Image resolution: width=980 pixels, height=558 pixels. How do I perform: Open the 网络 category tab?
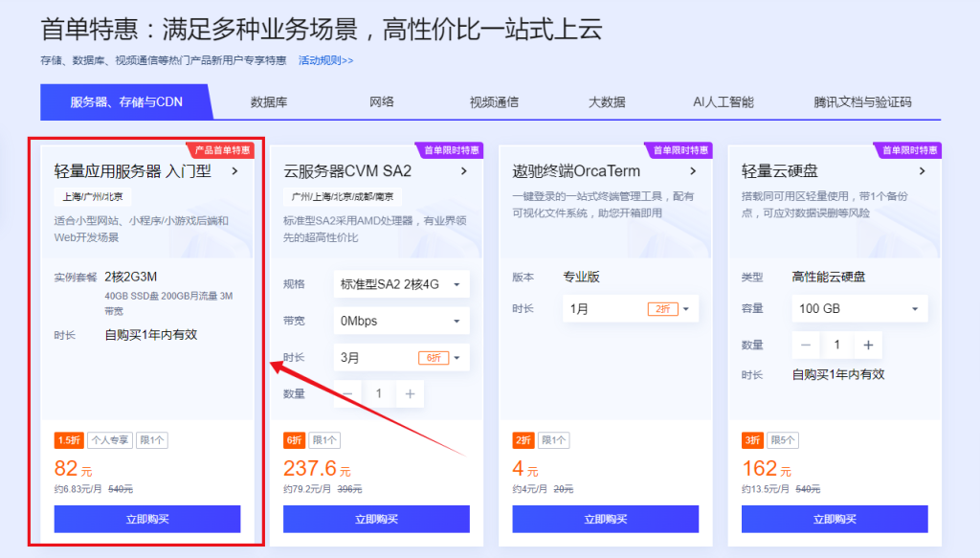click(381, 101)
